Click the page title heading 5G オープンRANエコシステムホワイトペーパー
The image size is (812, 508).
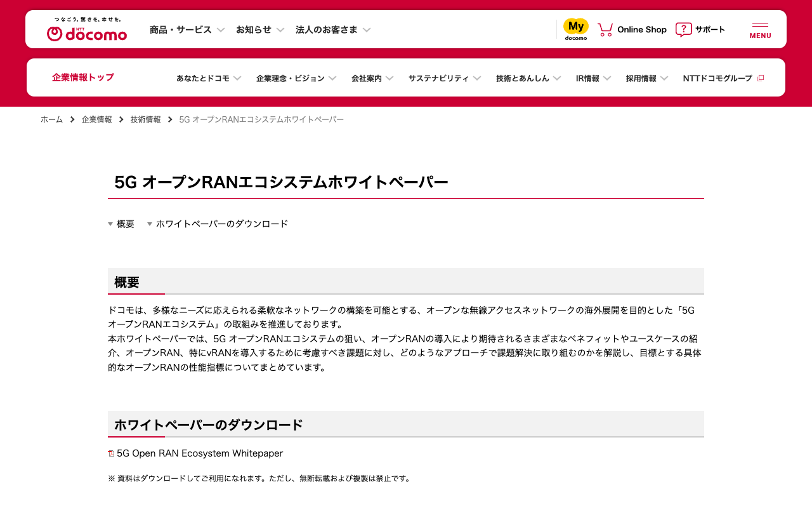pos(281,182)
